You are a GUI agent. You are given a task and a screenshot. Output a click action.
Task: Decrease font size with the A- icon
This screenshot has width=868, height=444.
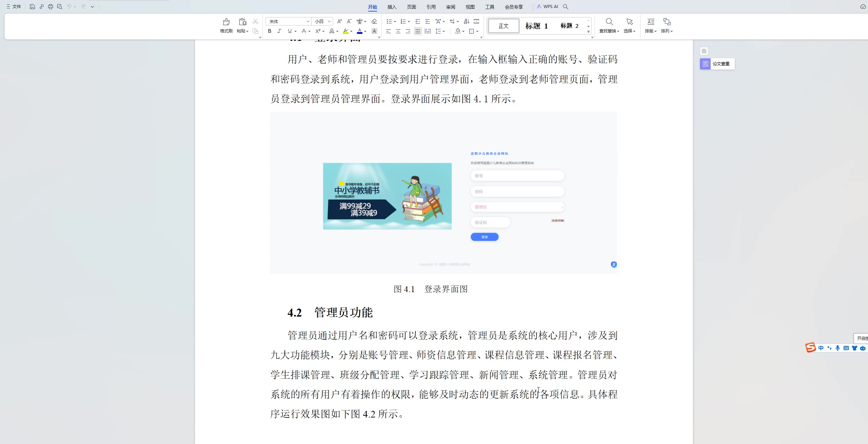coord(349,21)
